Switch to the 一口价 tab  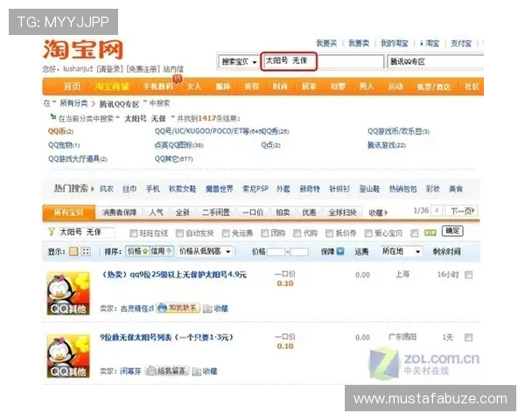tap(253, 213)
